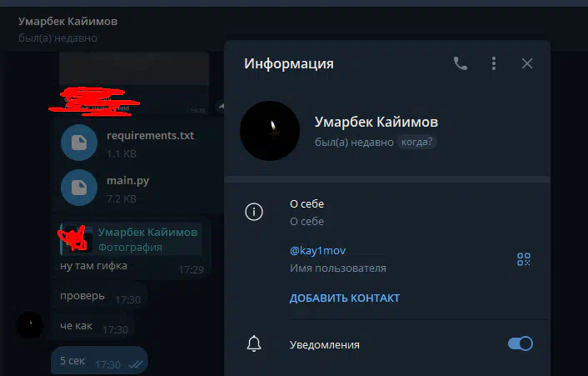Download the requirements.txt file icon
Viewport: 588px width, 376px height.
coord(79,143)
